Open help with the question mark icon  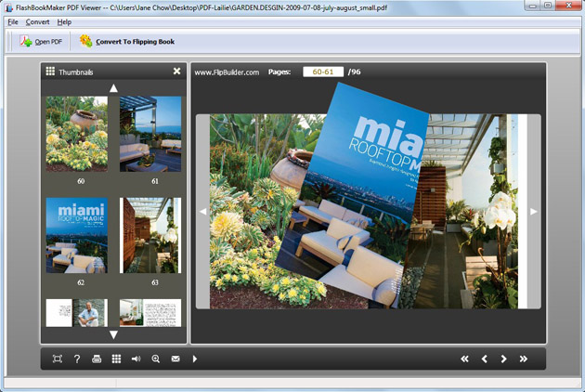pos(77,359)
